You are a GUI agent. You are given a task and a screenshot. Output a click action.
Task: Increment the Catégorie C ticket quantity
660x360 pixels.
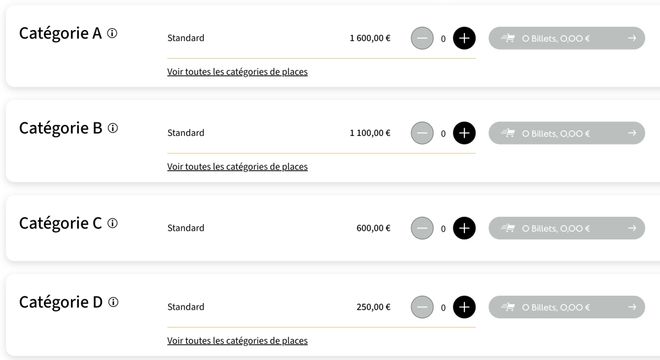pyautogui.click(x=464, y=228)
